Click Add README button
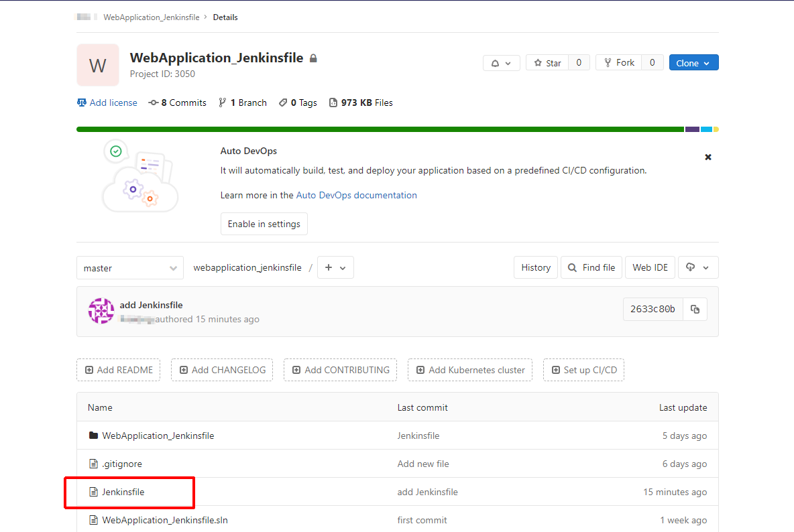 [x=119, y=370]
